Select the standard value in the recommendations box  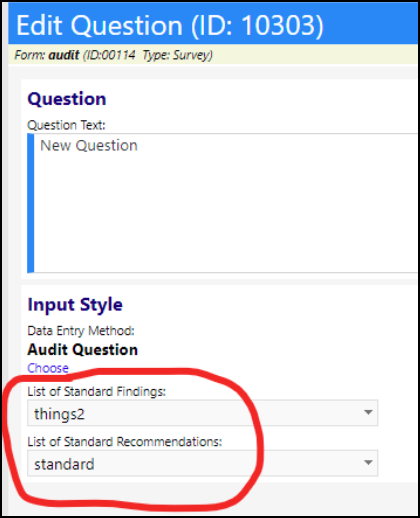(x=64, y=464)
